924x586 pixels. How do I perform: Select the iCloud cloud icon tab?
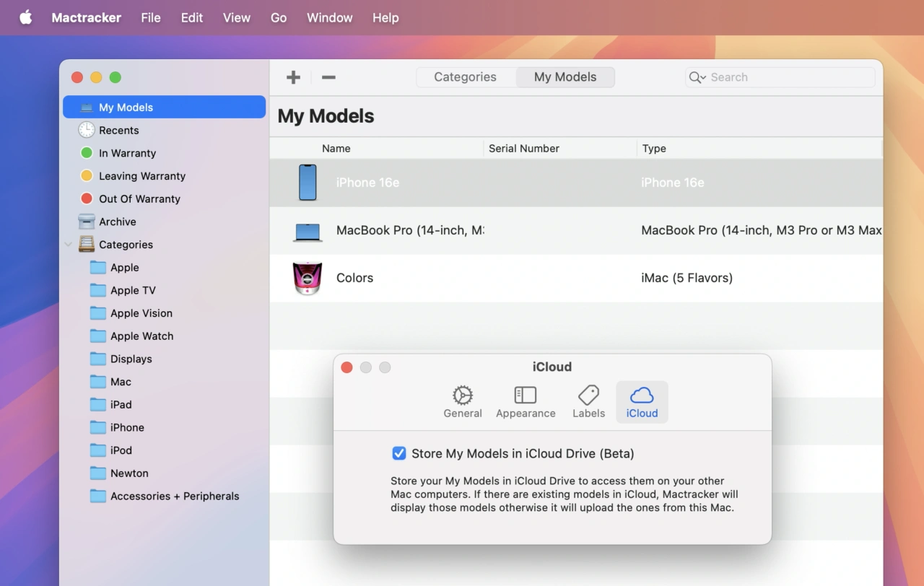pos(642,402)
